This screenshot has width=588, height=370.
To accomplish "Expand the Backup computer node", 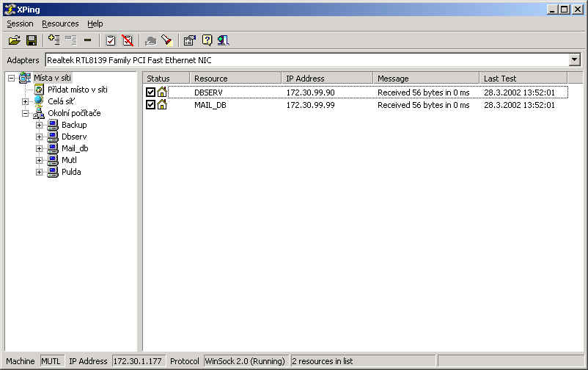I will [39, 125].
